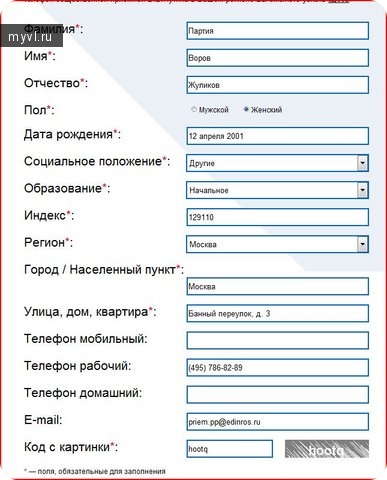
Task: Click the empty Телефон домашний field
Action: pos(277,395)
